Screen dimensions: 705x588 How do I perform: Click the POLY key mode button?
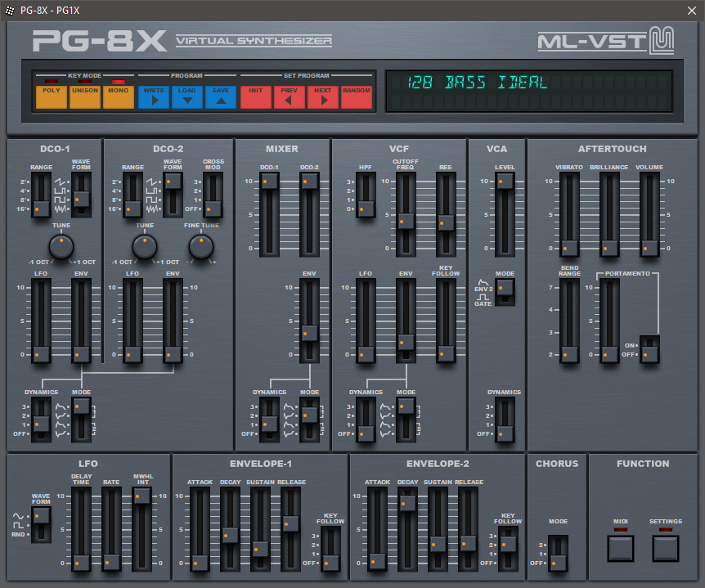[x=52, y=97]
